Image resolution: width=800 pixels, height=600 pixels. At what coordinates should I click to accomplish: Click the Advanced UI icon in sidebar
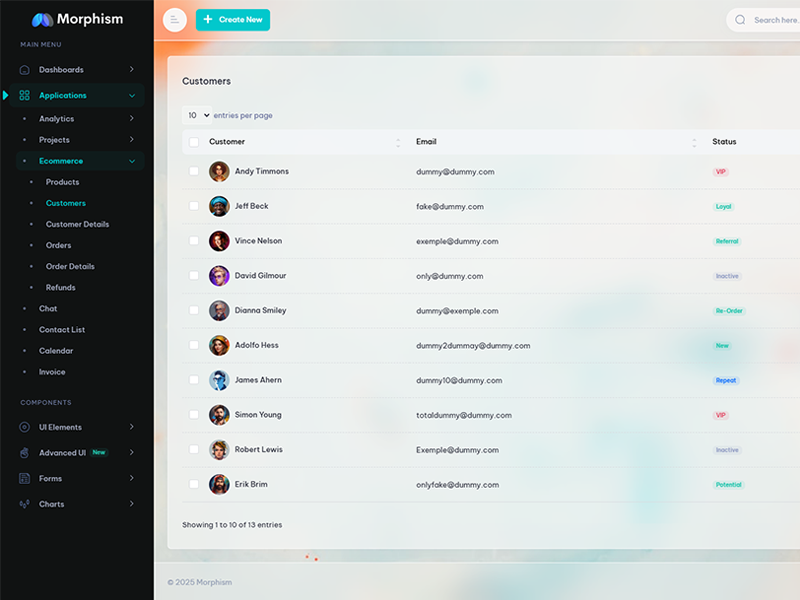[x=25, y=453]
